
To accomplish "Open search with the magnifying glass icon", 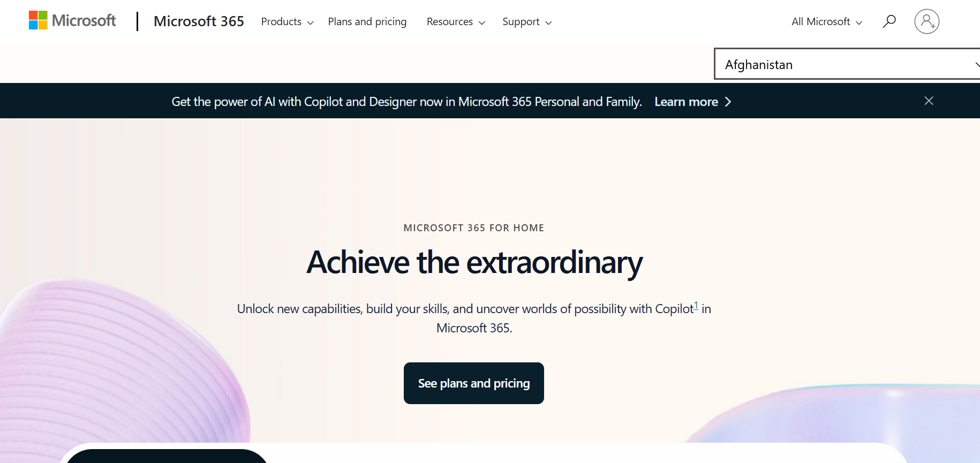I will [889, 21].
